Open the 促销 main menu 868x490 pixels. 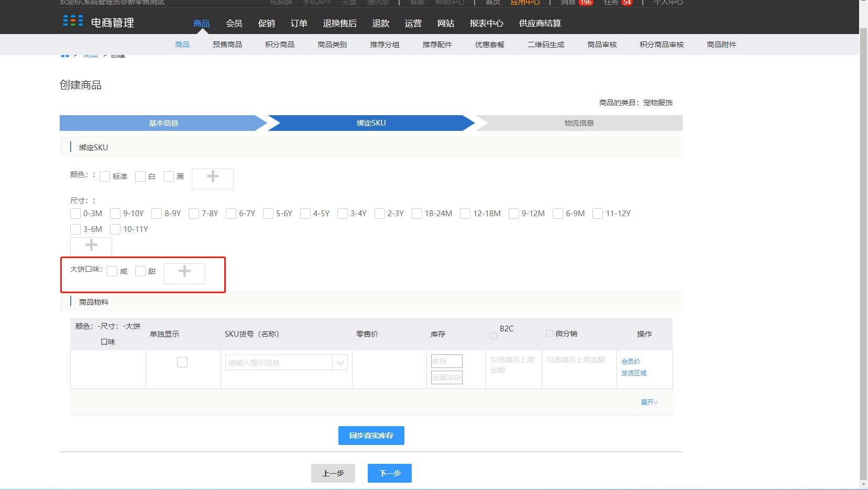click(266, 23)
